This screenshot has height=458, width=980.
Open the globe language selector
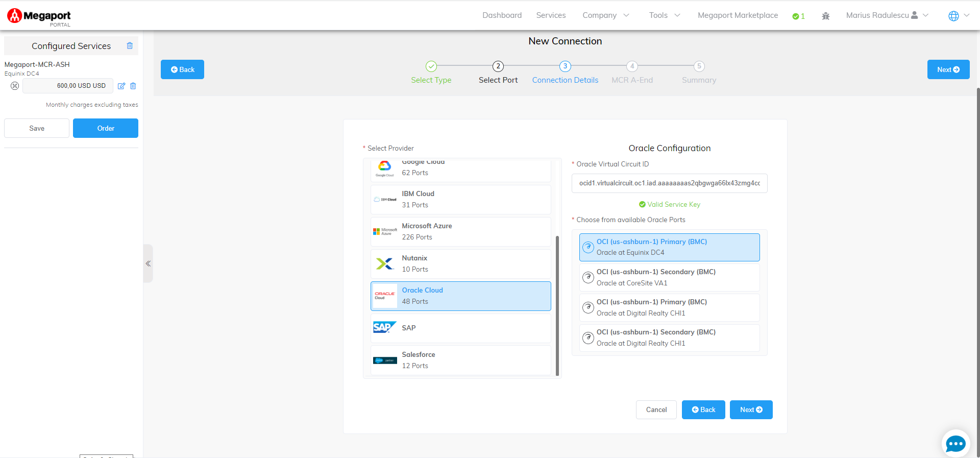pyautogui.click(x=958, y=16)
